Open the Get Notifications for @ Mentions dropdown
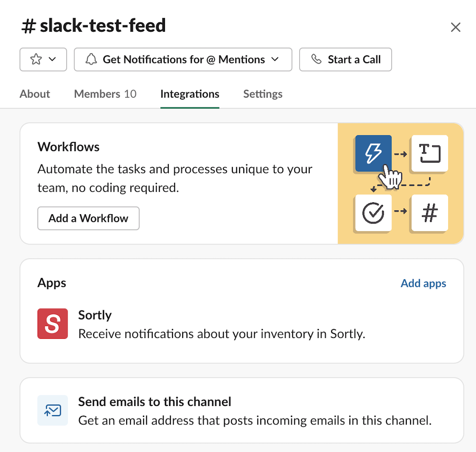 coord(183,60)
